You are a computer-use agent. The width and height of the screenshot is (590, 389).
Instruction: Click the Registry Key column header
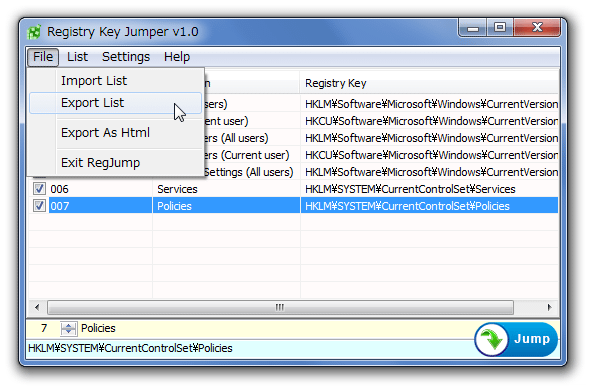point(430,83)
